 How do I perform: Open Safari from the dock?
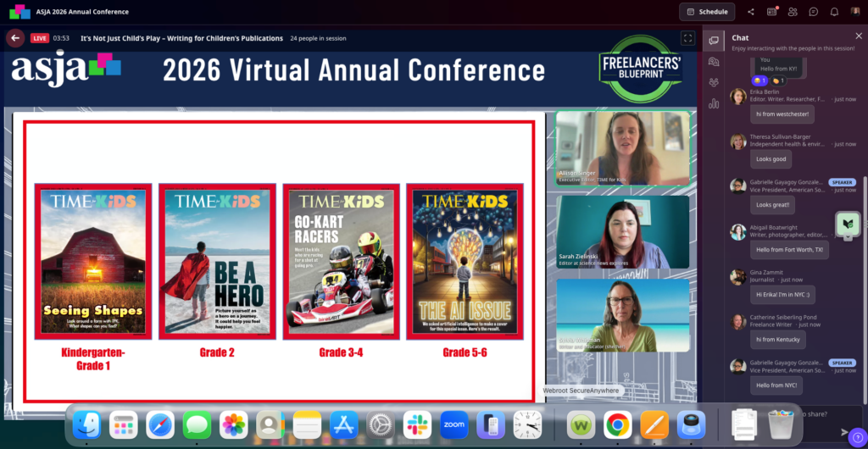click(160, 424)
